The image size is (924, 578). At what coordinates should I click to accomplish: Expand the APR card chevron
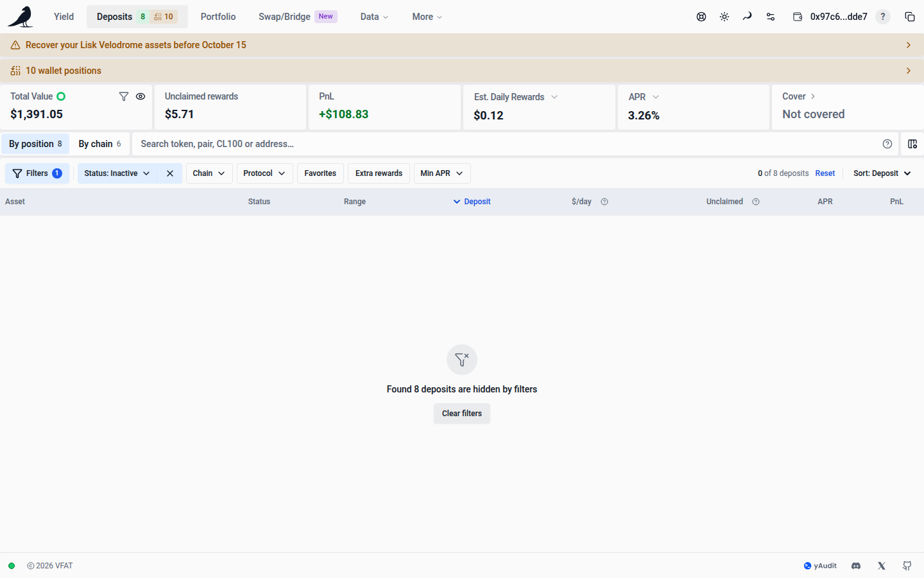point(656,97)
